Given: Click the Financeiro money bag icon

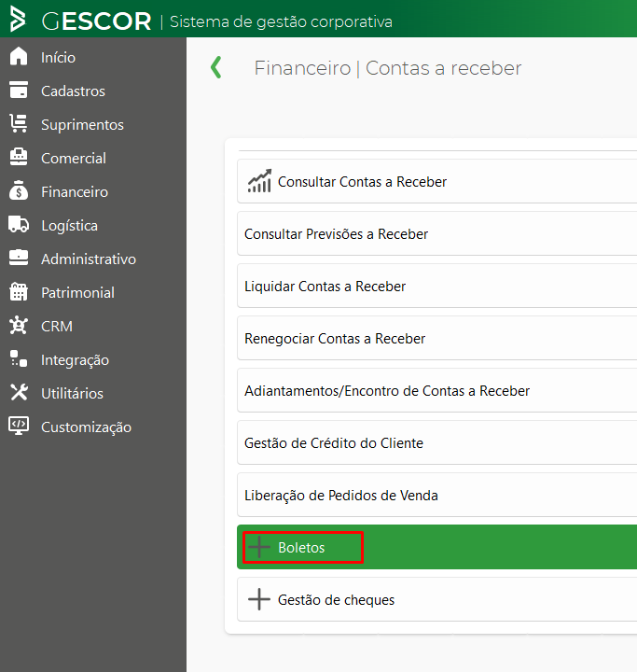Looking at the screenshot, I should [x=19, y=191].
